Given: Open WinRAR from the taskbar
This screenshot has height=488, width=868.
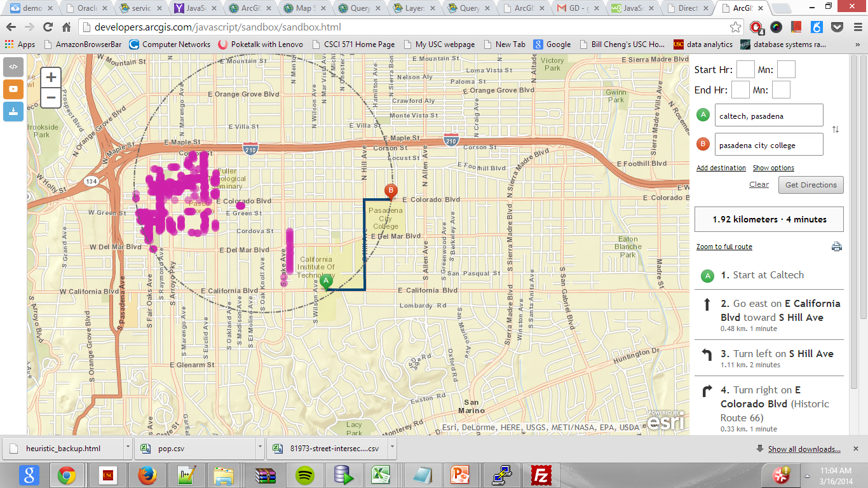Looking at the screenshot, I should [265, 475].
